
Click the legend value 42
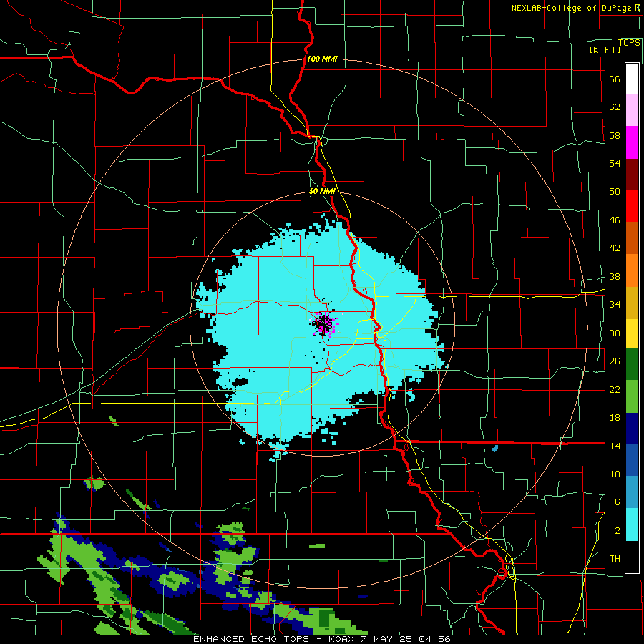click(x=615, y=248)
